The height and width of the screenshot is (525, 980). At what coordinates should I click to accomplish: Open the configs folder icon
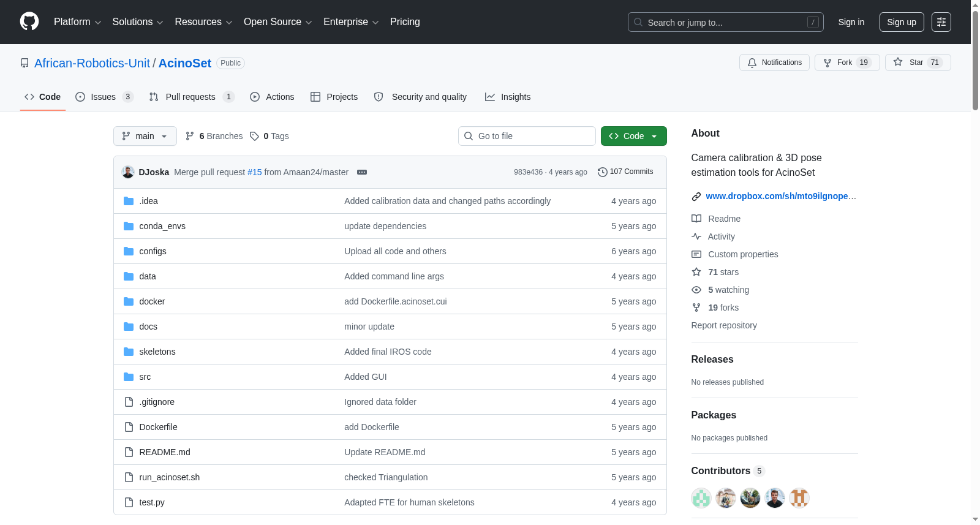click(x=129, y=251)
